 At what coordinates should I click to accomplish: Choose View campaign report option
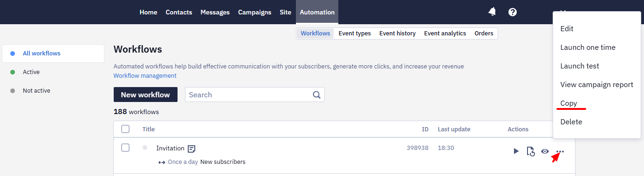tap(596, 85)
